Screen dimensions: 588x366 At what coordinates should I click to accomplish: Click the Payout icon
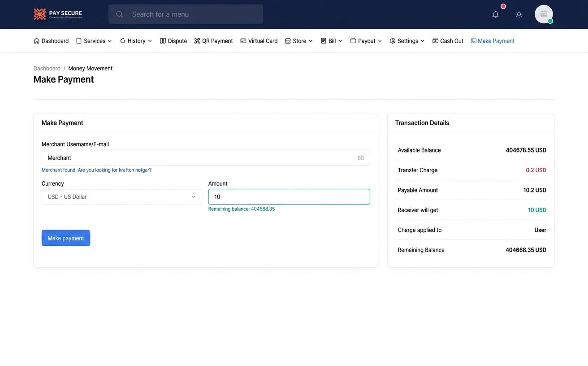tap(353, 41)
